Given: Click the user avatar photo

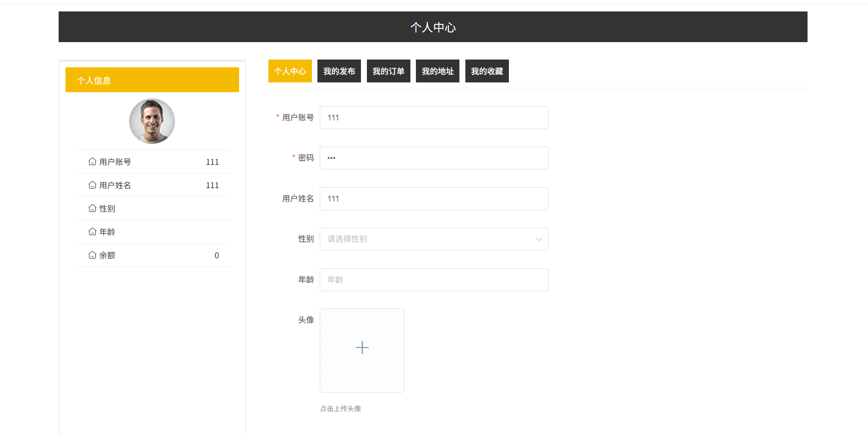Looking at the screenshot, I should click(x=152, y=121).
